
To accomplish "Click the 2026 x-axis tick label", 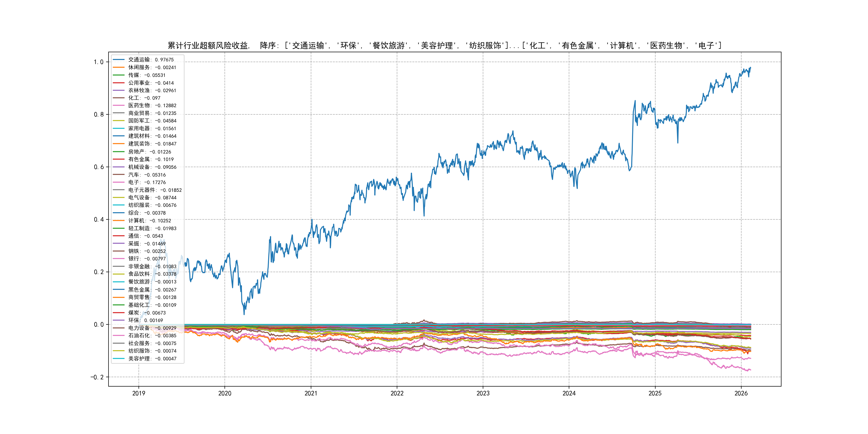I will pos(741,393).
